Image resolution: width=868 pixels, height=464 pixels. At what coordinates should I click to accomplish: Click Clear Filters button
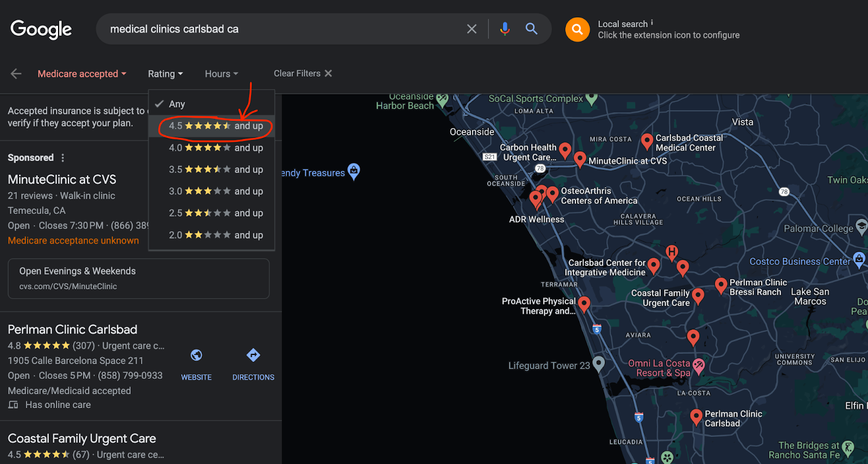[303, 73]
